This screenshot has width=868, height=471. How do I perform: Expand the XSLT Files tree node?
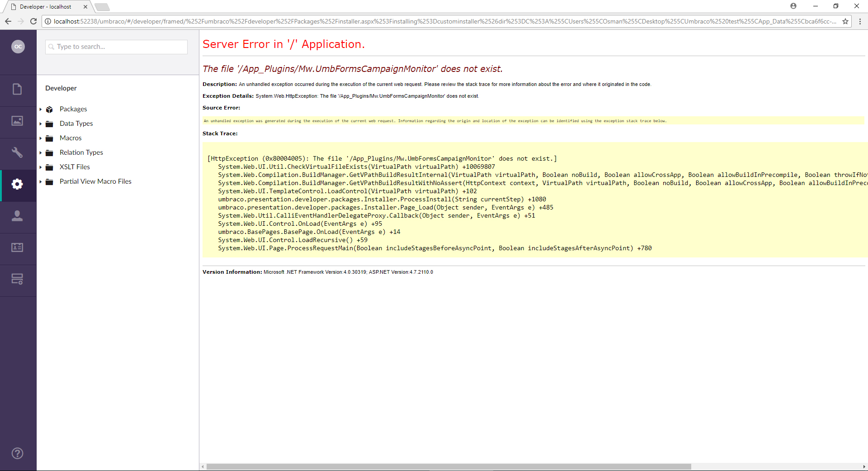pyautogui.click(x=40, y=167)
